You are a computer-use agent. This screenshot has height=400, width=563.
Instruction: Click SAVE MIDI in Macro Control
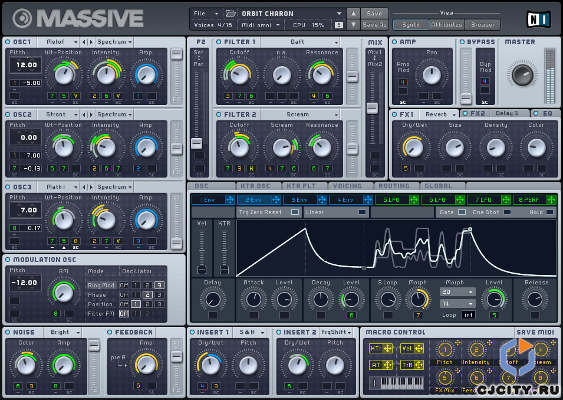tap(535, 332)
